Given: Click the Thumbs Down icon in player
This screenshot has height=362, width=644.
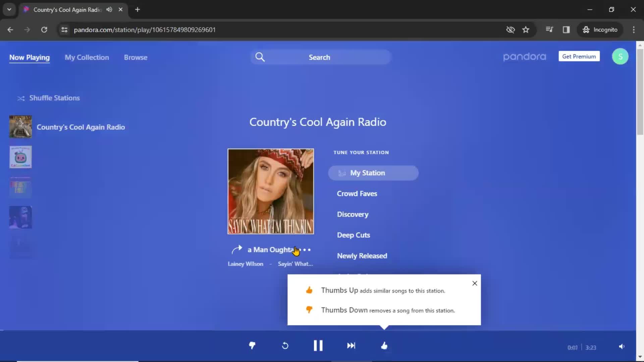Looking at the screenshot, I should 252,346.
